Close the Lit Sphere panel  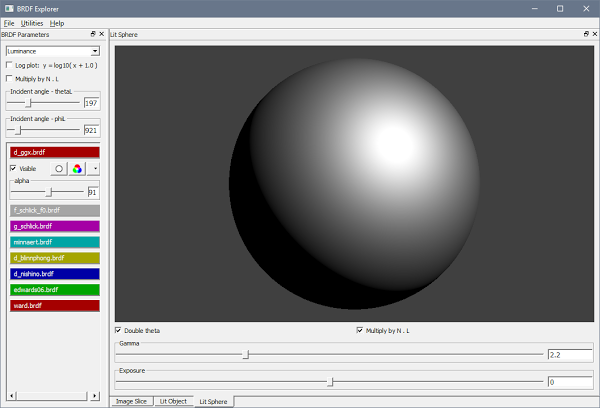point(594,34)
